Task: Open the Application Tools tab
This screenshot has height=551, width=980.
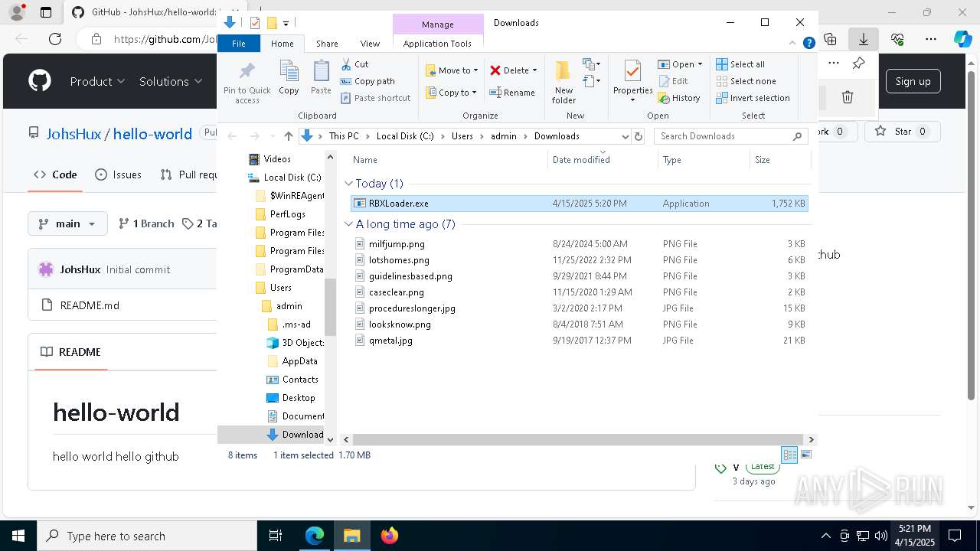Action: pyautogui.click(x=437, y=44)
